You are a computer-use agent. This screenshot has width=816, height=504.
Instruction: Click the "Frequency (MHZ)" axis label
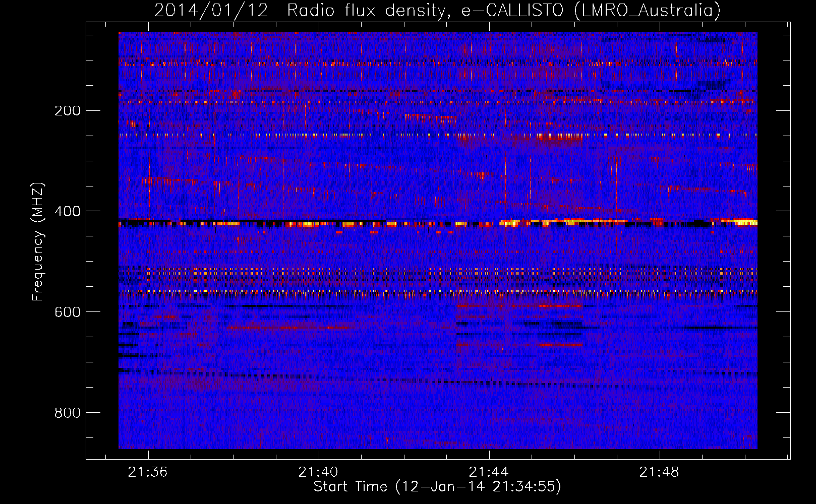[38, 242]
